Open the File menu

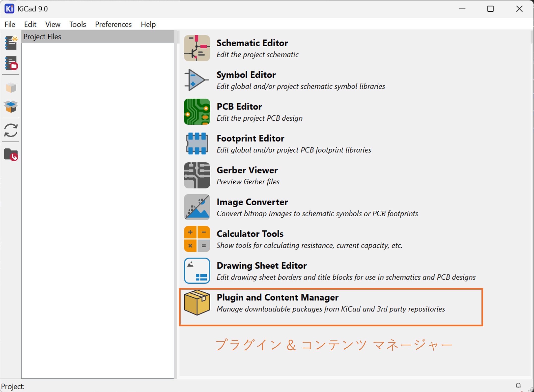coord(10,24)
